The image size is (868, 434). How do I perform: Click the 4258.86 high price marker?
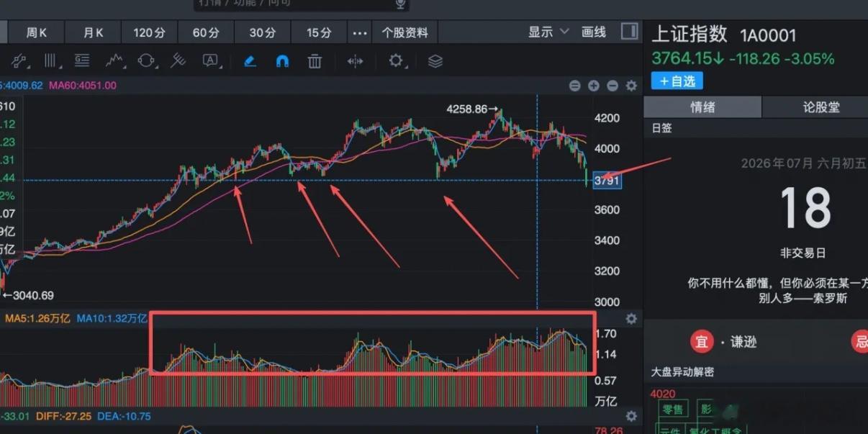click(472, 109)
